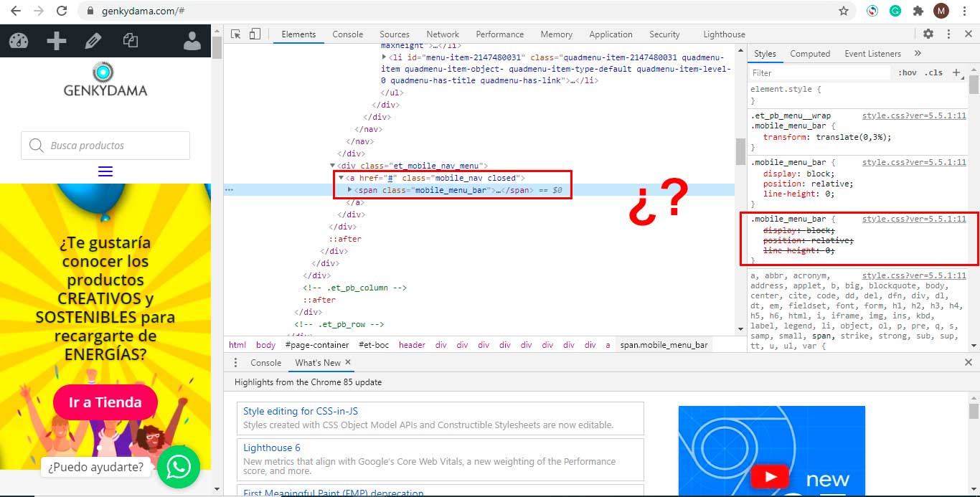Open the user account icon in admin bar
Image resolution: width=980 pixels, height=497 pixels.
pos(192,41)
